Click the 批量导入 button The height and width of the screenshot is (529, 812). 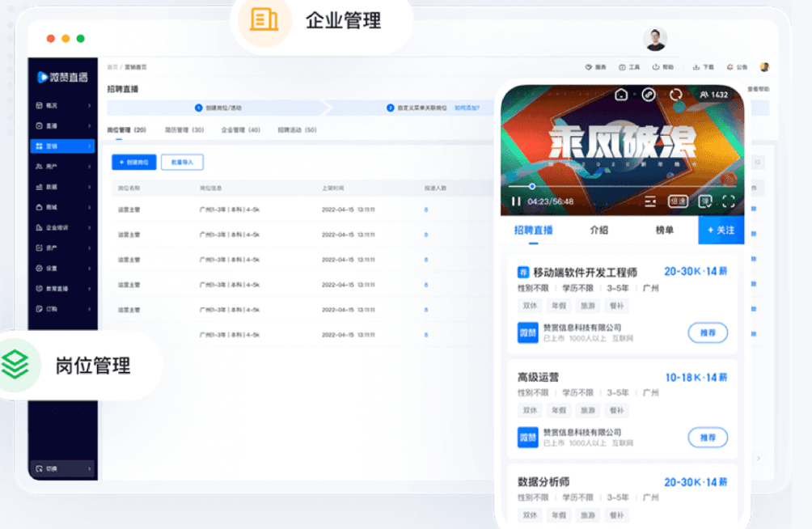point(182,162)
